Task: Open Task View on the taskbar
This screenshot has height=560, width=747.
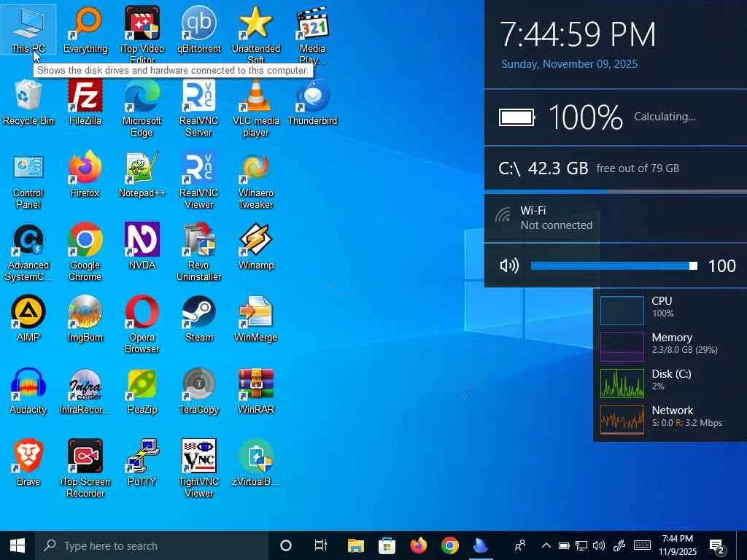Action: 321,545
